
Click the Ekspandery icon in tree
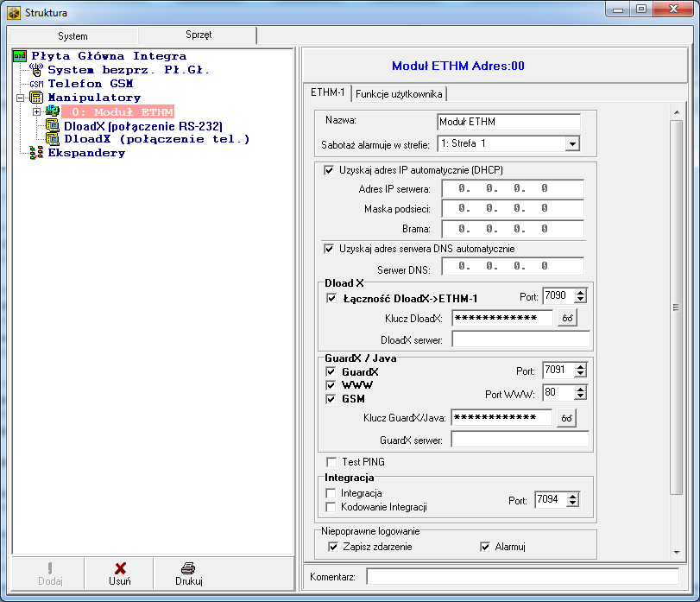[35, 153]
